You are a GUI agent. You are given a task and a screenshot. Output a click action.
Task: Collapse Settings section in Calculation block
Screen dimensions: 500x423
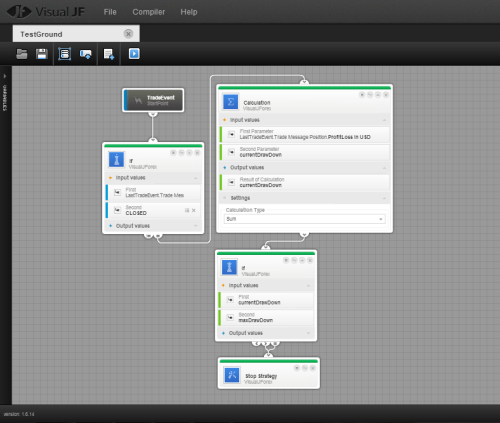[384, 198]
